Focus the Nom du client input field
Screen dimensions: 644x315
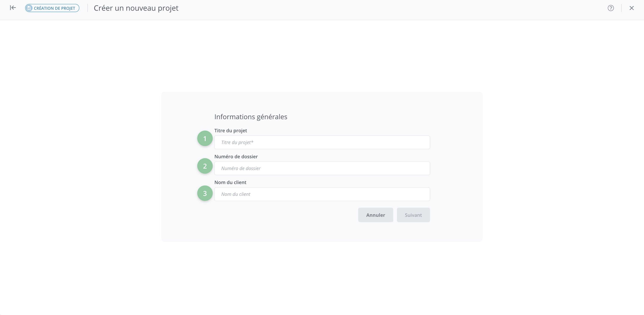pyautogui.click(x=322, y=194)
